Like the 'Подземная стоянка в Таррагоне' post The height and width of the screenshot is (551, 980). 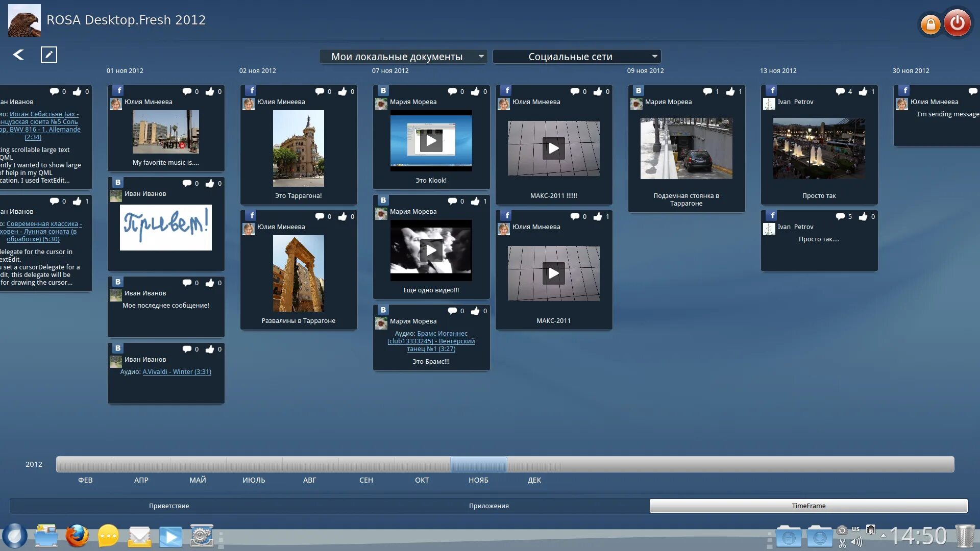(730, 92)
